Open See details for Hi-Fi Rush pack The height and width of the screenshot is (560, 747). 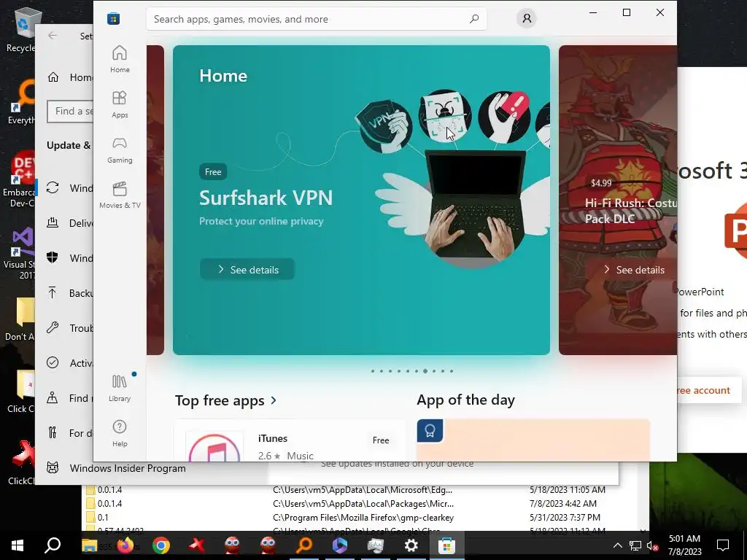634,270
